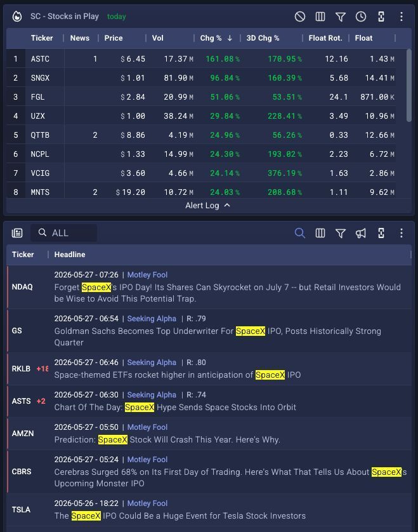Click the news panel Ticker column header
This screenshot has width=418, height=532.
coord(23,255)
